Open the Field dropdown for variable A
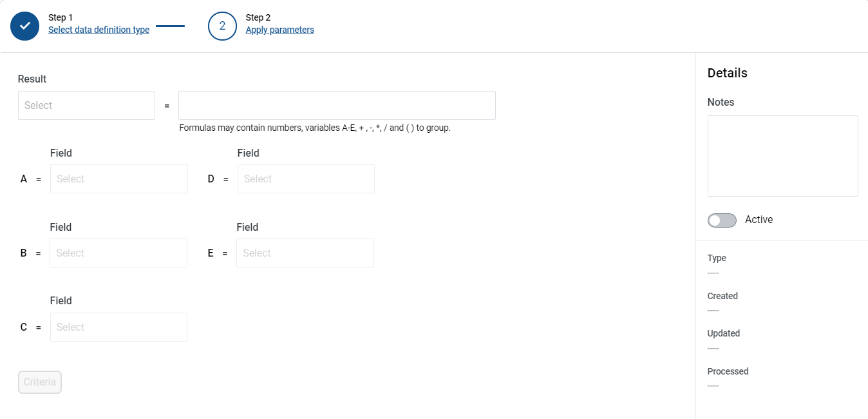Screen dimensions: 868x419 click(119, 179)
